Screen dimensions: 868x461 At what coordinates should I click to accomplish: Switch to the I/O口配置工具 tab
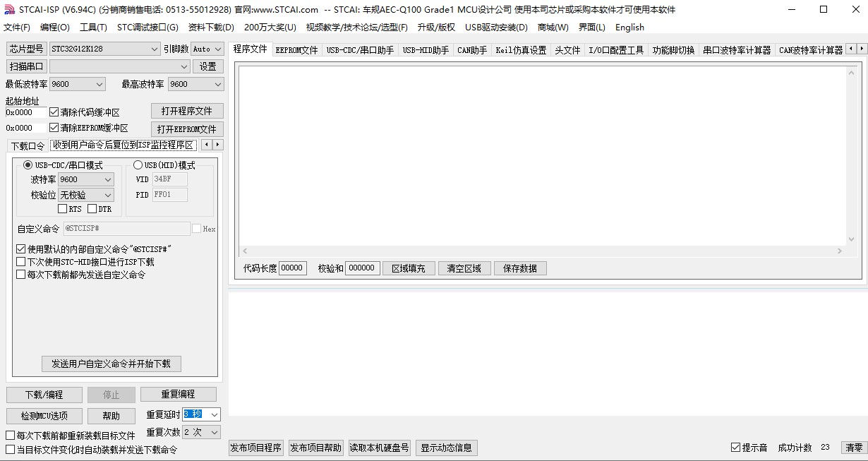tap(616, 50)
